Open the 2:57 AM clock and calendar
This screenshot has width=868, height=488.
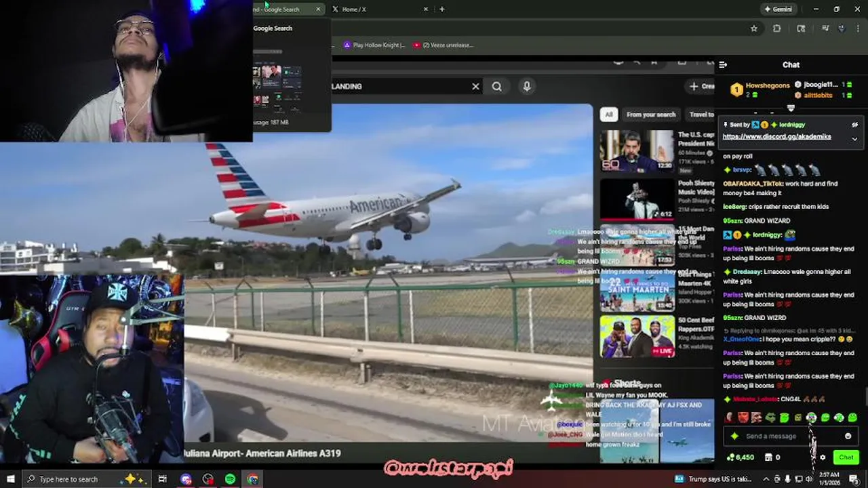click(x=829, y=479)
